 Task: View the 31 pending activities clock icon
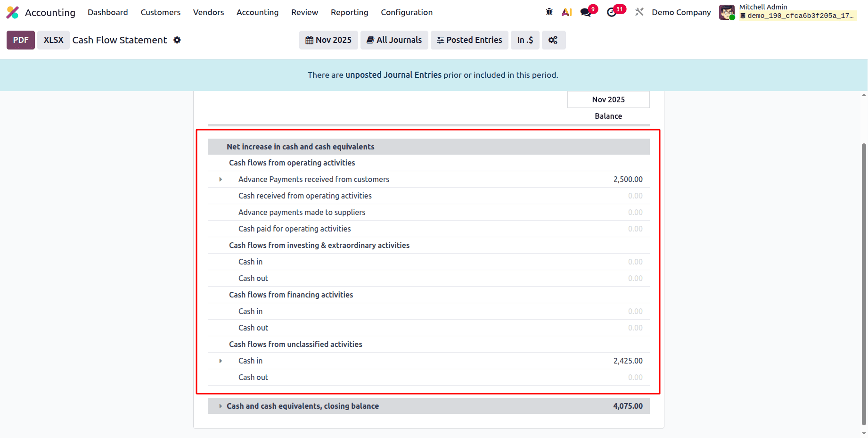[613, 11]
